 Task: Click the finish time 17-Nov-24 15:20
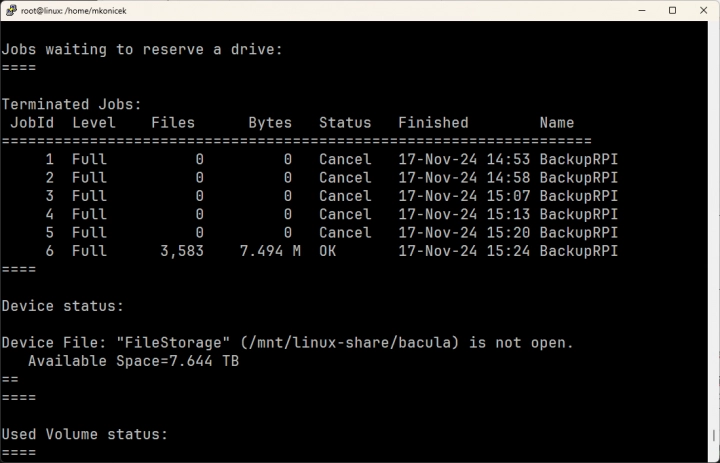pos(464,233)
